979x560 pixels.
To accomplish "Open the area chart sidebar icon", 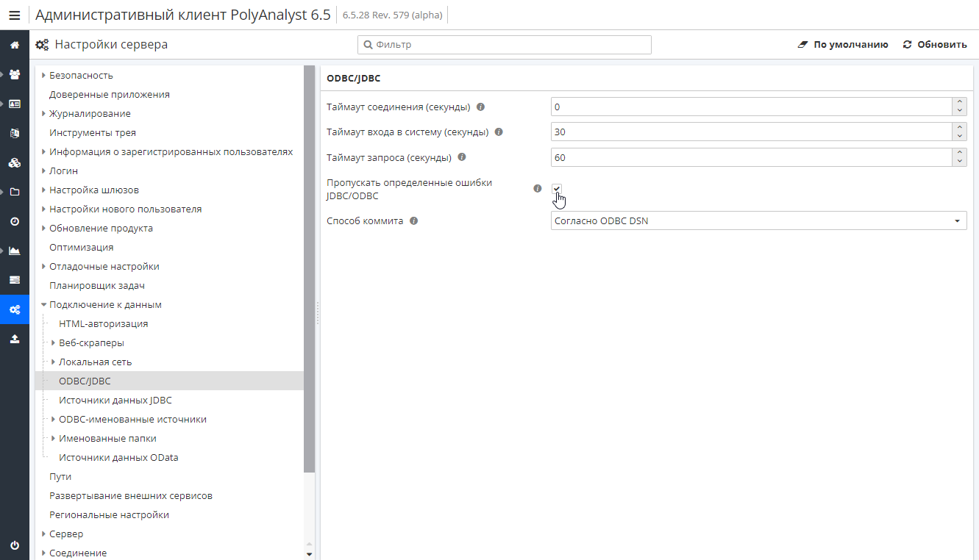I will click(14, 251).
